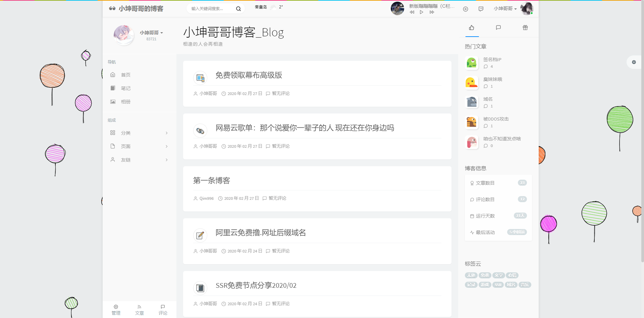Open hot article 被DDOS攻击
The image size is (644, 318).
tap(496, 119)
